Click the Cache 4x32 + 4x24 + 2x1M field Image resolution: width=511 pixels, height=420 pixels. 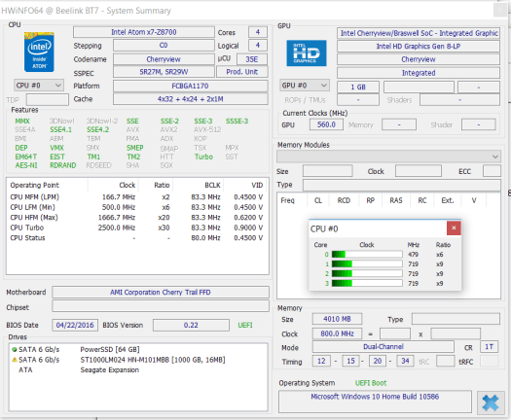click(x=191, y=99)
